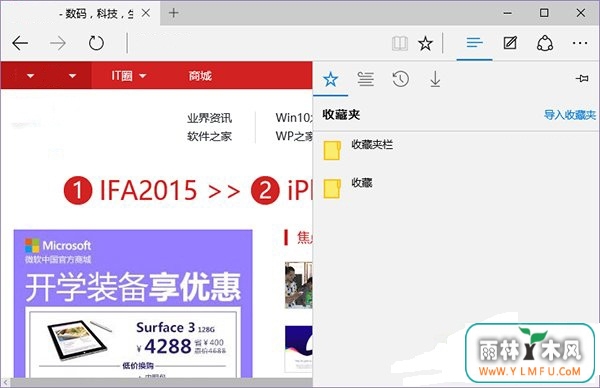The image size is (600, 388).
Task: Open the History tab in Hub
Action: coord(400,79)
